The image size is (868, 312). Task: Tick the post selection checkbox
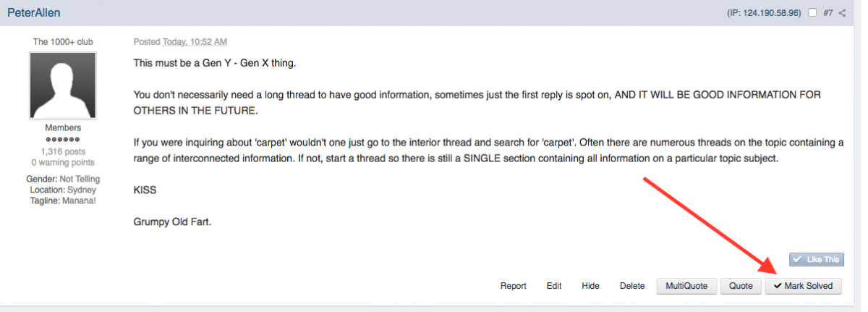click(813, 13)
